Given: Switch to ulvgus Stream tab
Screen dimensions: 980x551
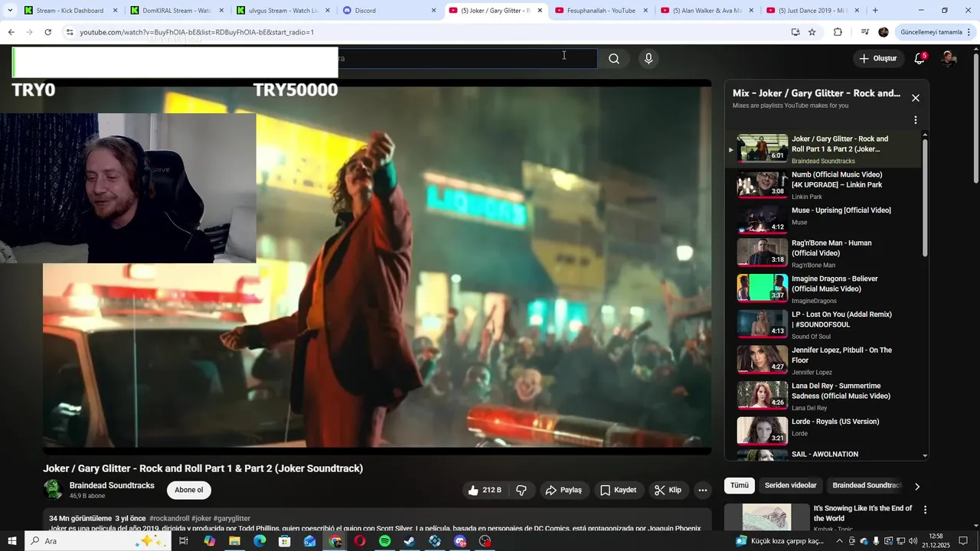Looking at the screenshot, I should click(x=283, y=11).
